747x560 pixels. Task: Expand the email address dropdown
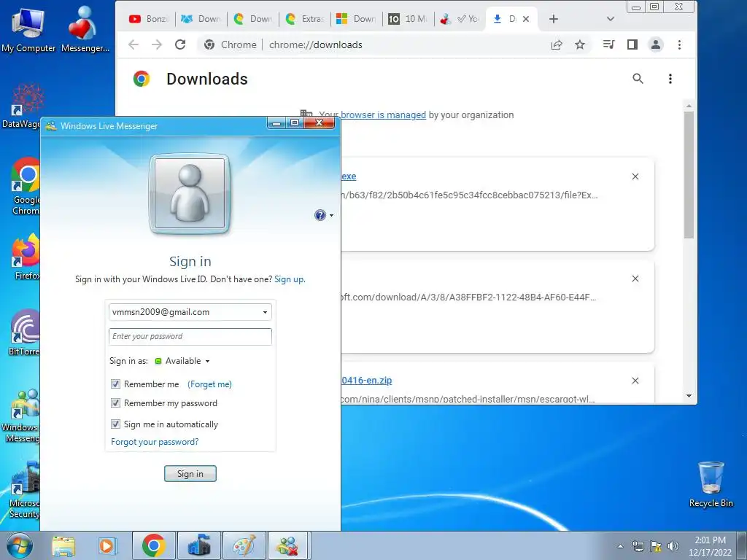[265, 312]
